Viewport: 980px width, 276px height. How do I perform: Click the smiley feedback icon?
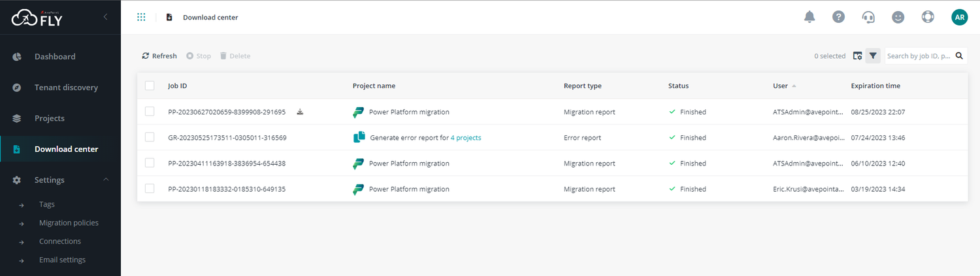click(x=898, y=17)
